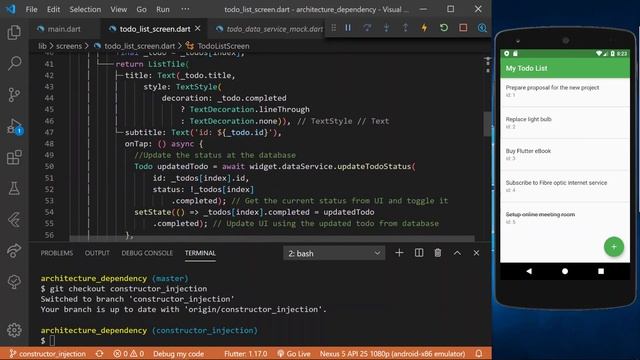
Task: Open the Extensions view
Action: coord(14,157)
